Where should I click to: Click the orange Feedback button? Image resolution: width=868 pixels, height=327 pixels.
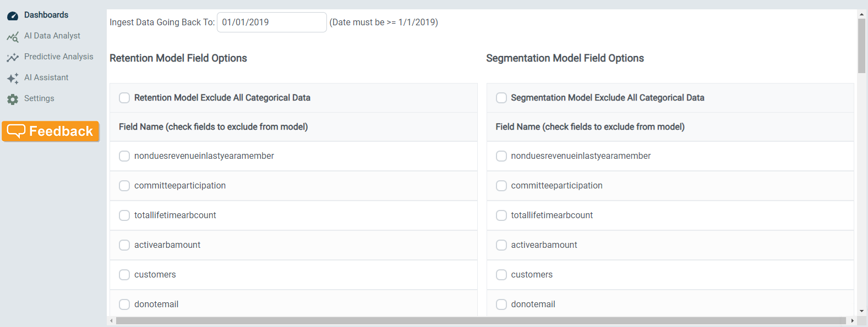(51, 131)
